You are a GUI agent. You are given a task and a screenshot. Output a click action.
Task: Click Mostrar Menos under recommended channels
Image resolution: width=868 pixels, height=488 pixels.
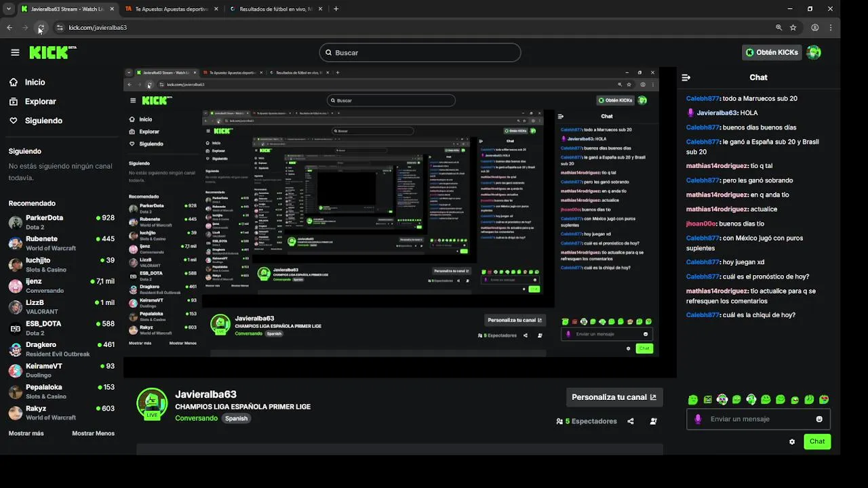click(x=93, y=433)
